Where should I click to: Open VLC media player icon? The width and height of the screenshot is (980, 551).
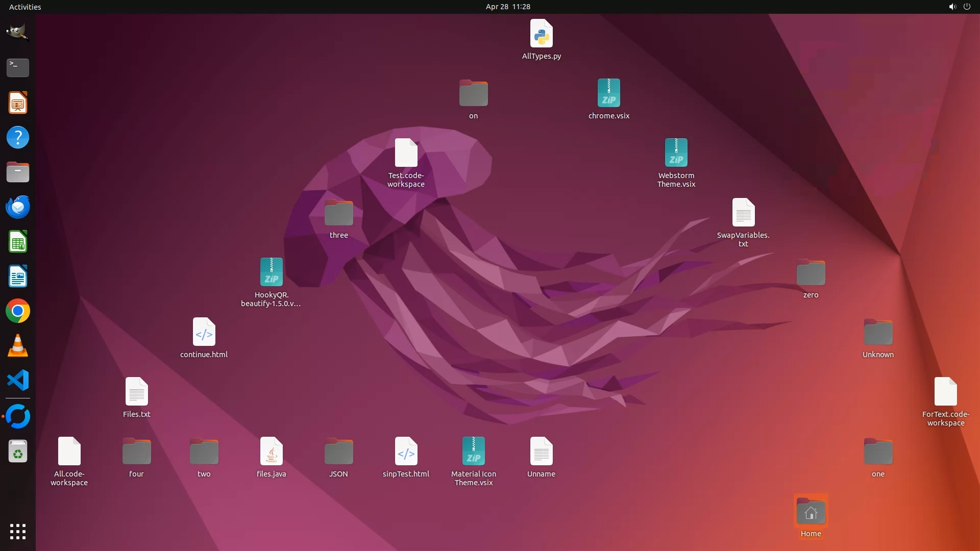tap(17, 346)
